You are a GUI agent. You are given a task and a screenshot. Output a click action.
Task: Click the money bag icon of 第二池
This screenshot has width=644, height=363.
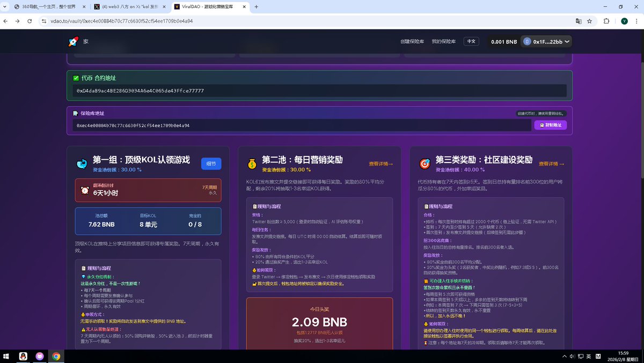(252, 163)
